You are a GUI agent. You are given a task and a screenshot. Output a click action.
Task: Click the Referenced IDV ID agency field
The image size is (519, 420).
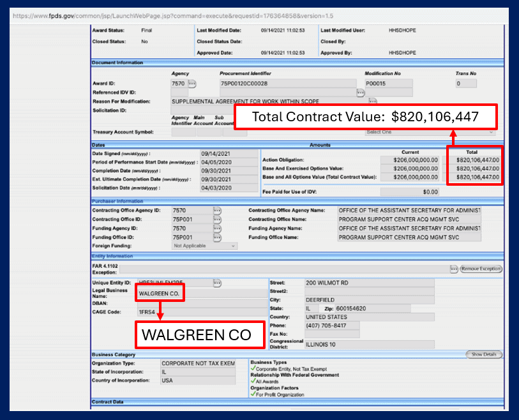pos(179,93)
